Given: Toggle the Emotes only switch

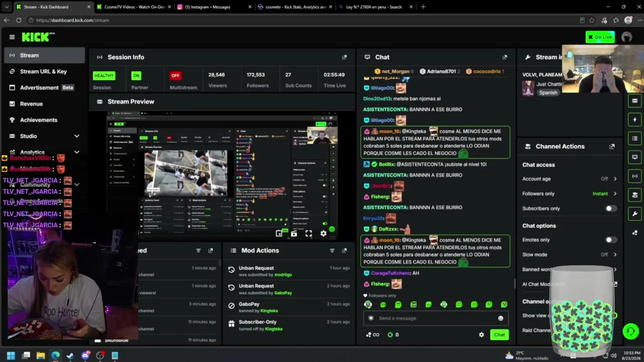Looking at the screenshot, I should (611, 240).
